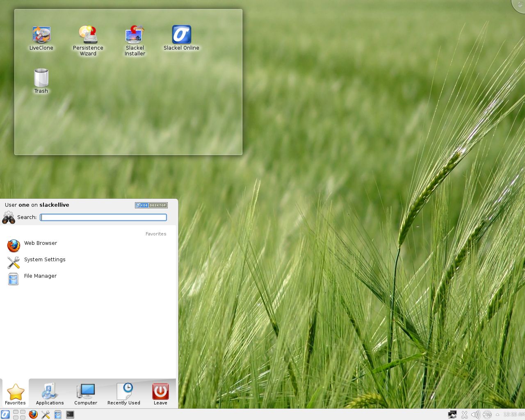This screenshot has width=525, height=420.
Task: Open the volume control speaker icon
Action: coord(475,414)
